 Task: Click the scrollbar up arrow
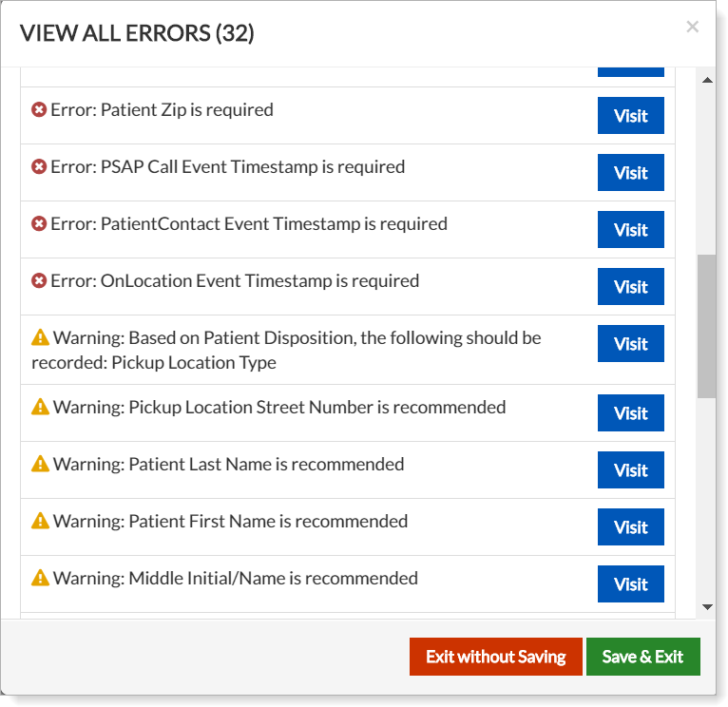coord(706,80)
